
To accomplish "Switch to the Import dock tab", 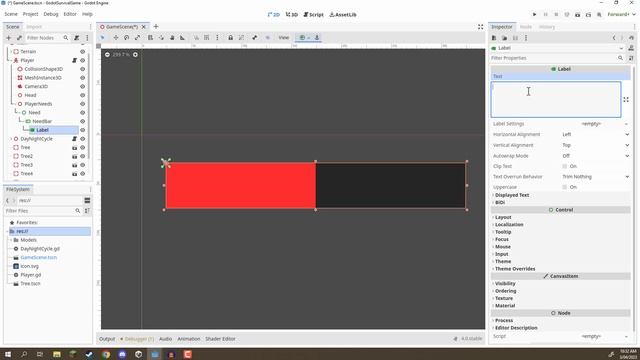I will (34, 27).
